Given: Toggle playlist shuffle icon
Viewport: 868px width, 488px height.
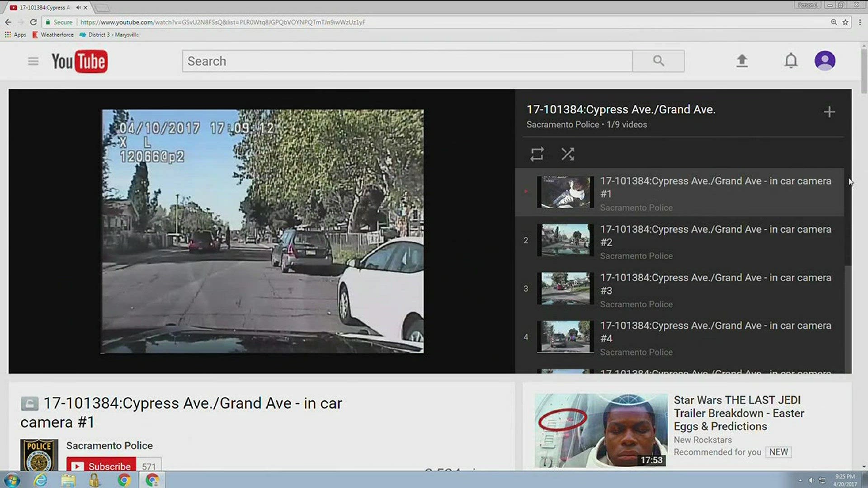Looking at the screenshot, I should tap(568, 154).
